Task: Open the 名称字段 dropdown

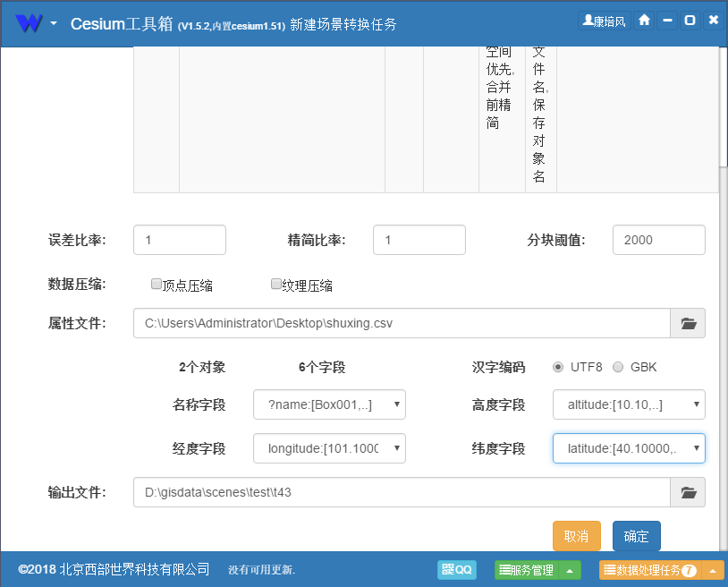Action: [x=329, y=404]
